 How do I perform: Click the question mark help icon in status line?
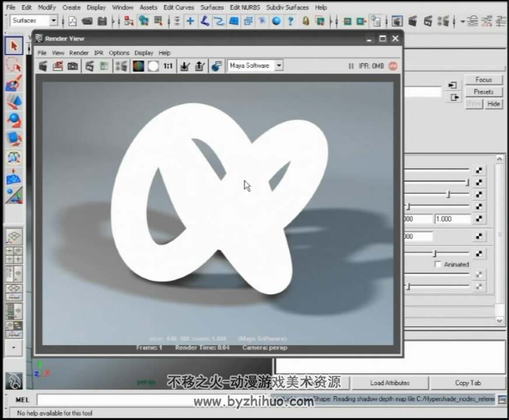click(x=291, y=22)
